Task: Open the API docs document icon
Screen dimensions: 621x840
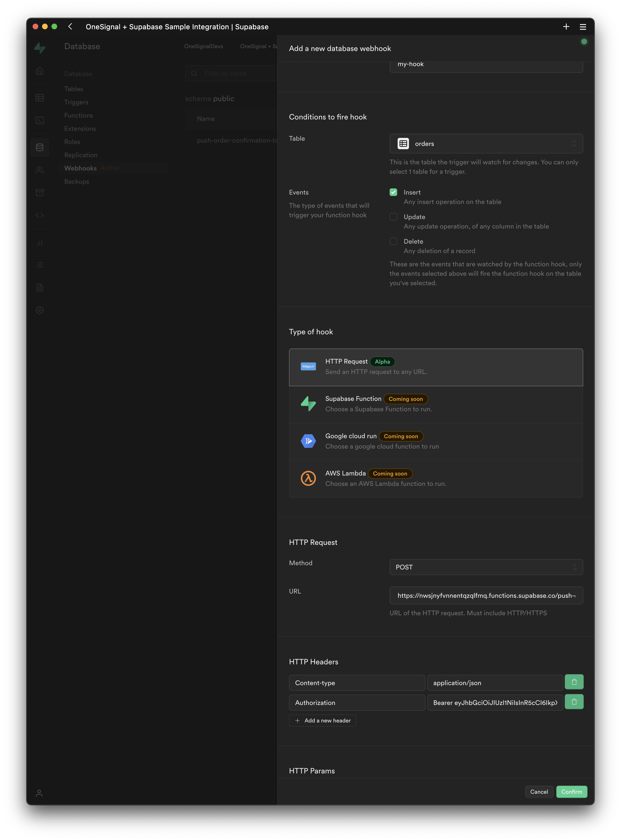Action: click(39, 288)
